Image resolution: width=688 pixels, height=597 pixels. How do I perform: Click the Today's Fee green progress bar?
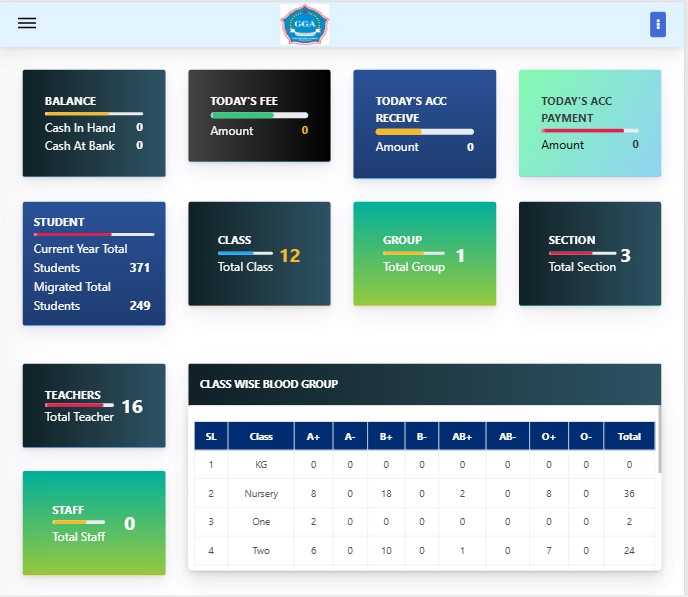[x=242, y=115]
